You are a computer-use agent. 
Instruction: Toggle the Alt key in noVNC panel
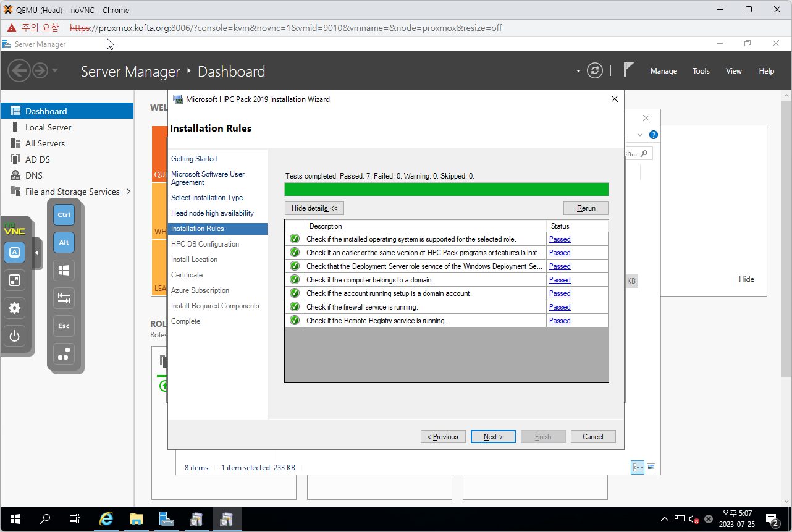pyautogui.click(x=64, y=243)
